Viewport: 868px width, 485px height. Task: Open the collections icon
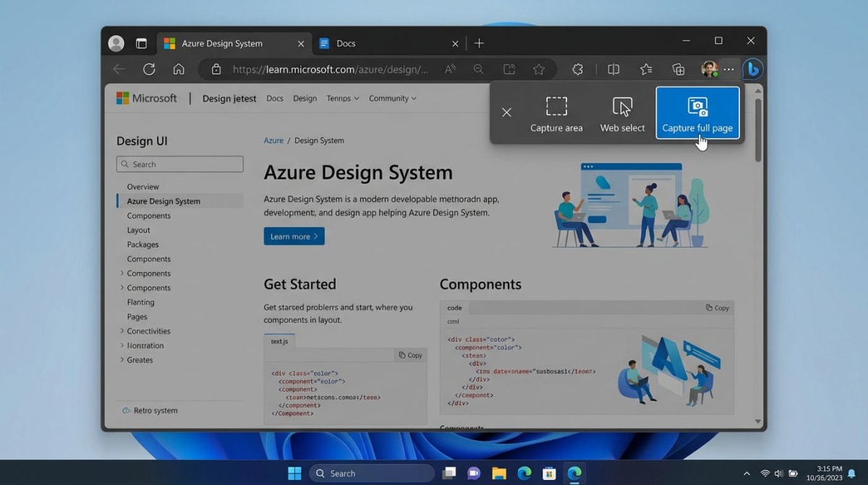[678, 69]
